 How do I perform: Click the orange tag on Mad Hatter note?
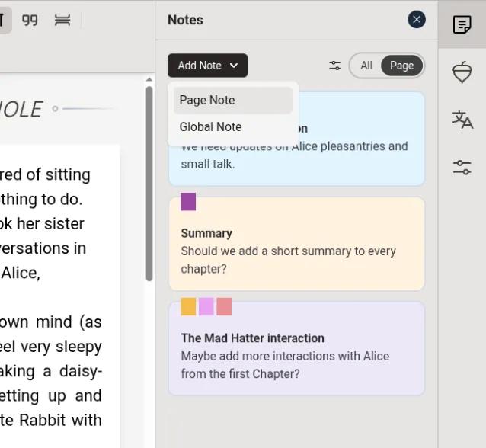188,306
